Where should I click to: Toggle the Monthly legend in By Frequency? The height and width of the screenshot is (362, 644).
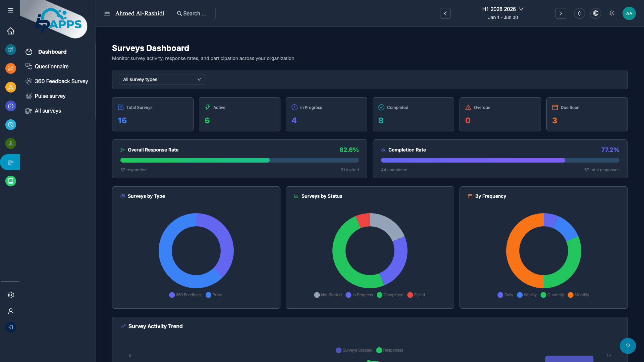click(x=578, y=295)
